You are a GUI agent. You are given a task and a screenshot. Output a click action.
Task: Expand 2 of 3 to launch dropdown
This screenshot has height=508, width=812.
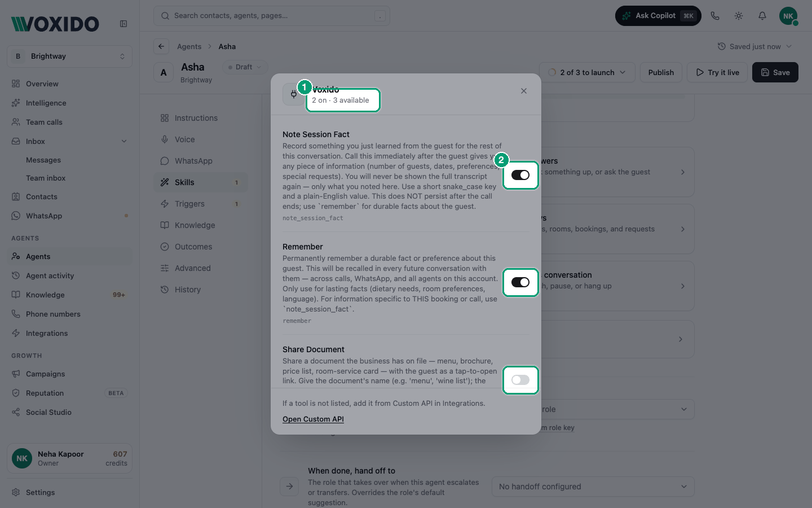click(587, 72)
